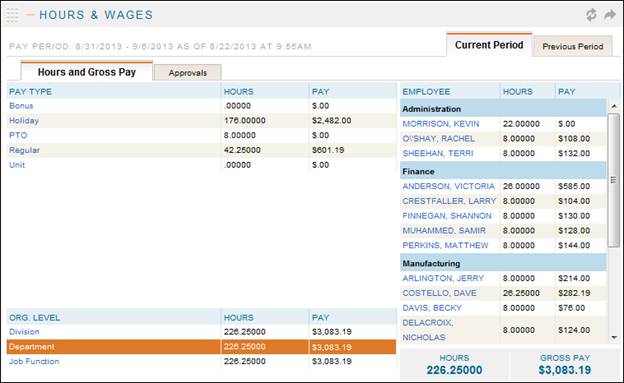The image size is (624, 383).
Task: Click PTO hours value 8.00000
Action: pos(240,135)
